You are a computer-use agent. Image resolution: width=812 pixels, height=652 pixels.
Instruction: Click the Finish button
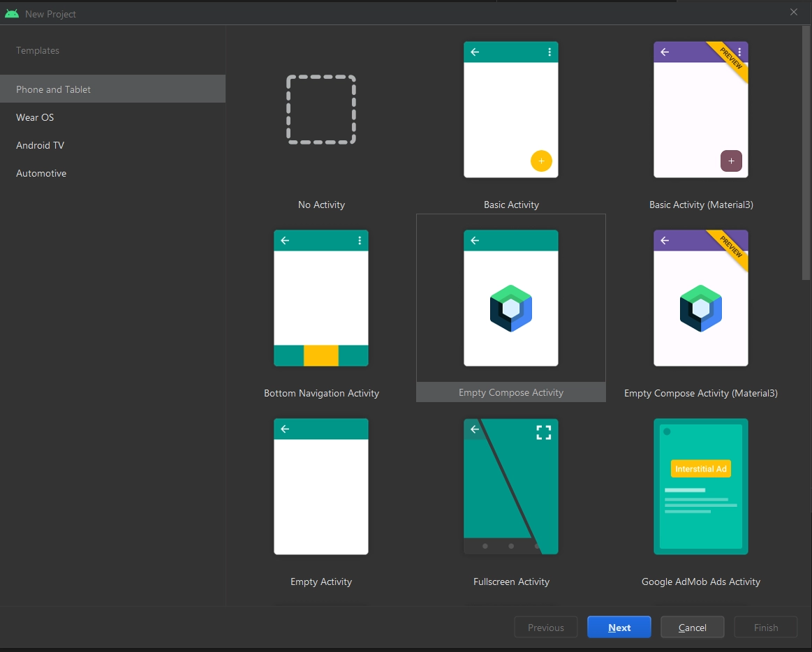point(765,627)
